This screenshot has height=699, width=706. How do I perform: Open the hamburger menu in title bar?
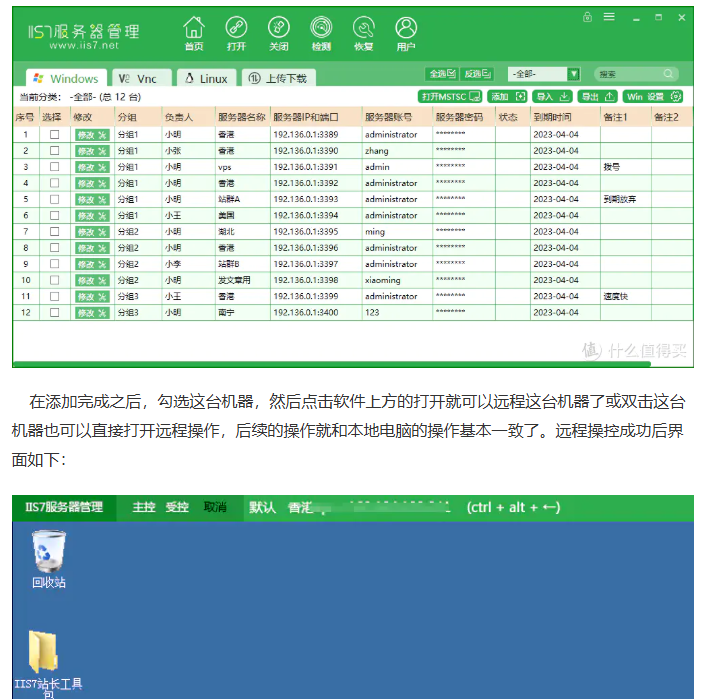tap(609, 17)
